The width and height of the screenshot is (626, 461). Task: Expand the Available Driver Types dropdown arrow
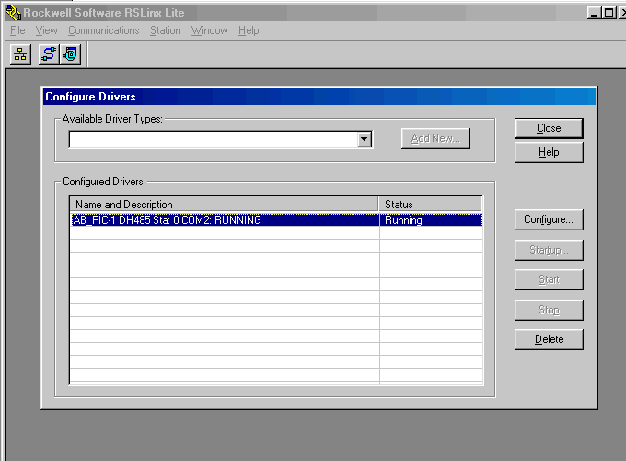pyautogui.click(x=364, y=139)
